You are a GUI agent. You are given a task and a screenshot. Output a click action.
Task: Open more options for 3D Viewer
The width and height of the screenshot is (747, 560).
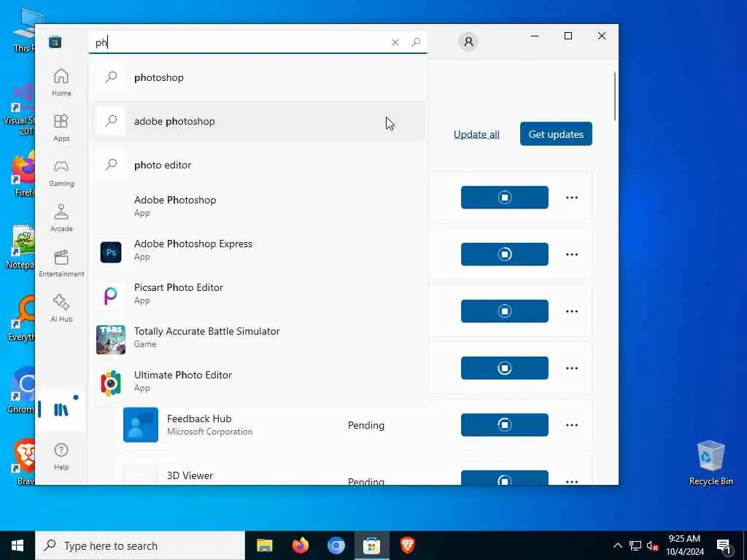(572, 481)
